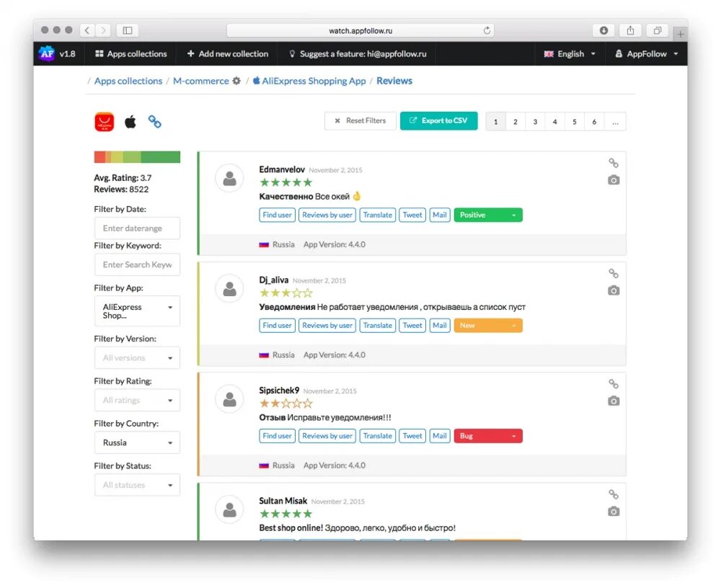The height and width of the screenshot is (588, 721).
Task: Toggle Safari sidebar button
Action: [128, 30]
